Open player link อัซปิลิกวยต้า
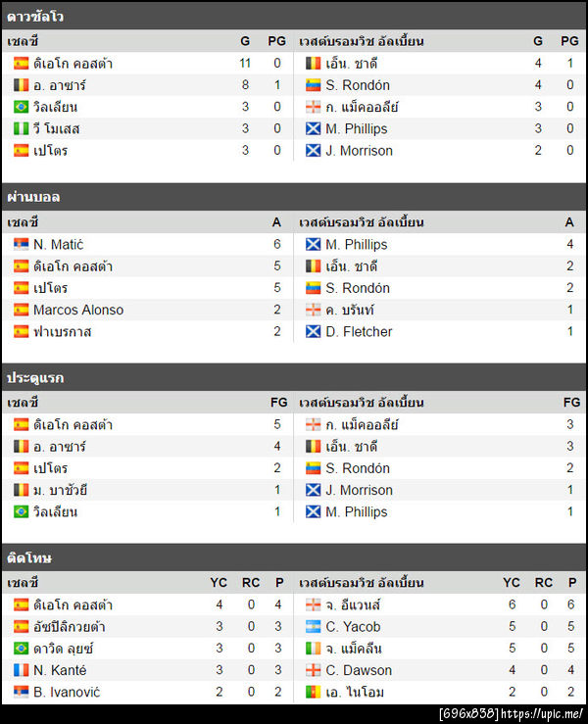Screen dimensions: 588x724 pos(70,627)
